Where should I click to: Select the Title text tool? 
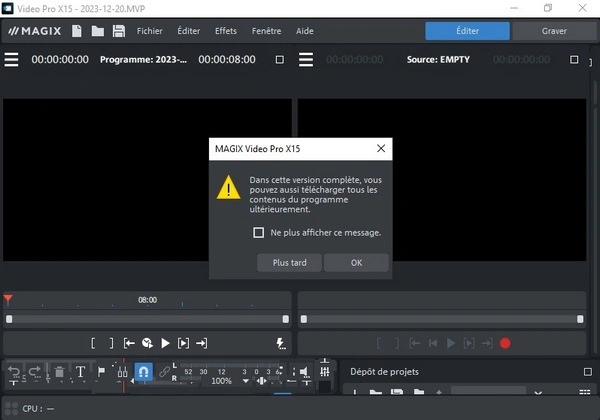[81, 372]
